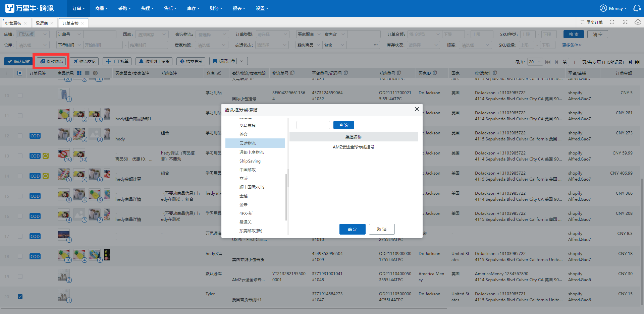Switch product info to list view icon

point(87,73)
